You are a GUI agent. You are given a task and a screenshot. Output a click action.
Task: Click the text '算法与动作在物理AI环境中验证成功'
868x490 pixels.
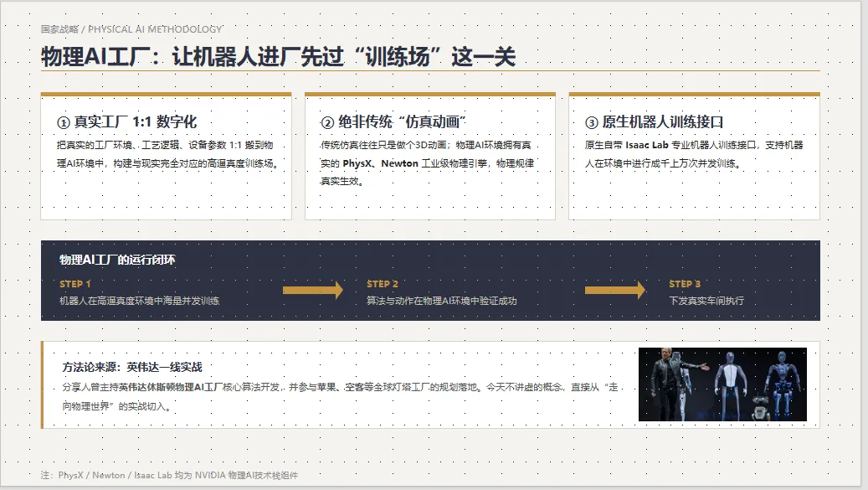coord(442,301)
